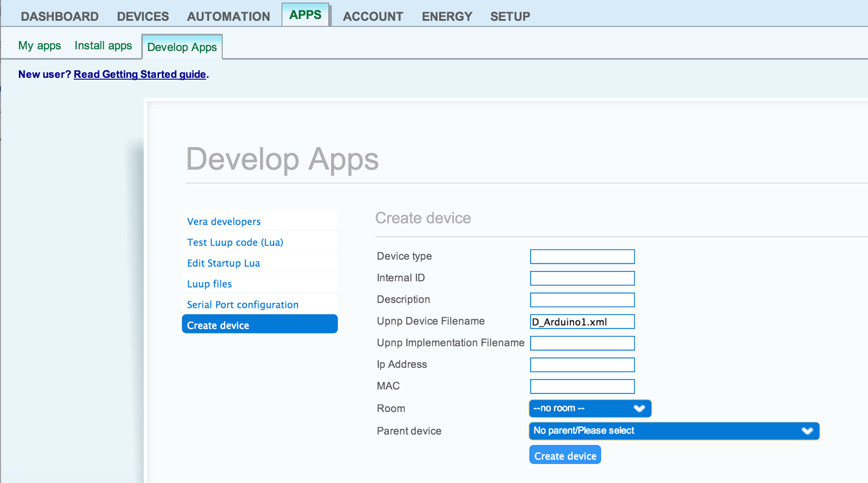Click the Internal ID text box

[x=582, y=278]
